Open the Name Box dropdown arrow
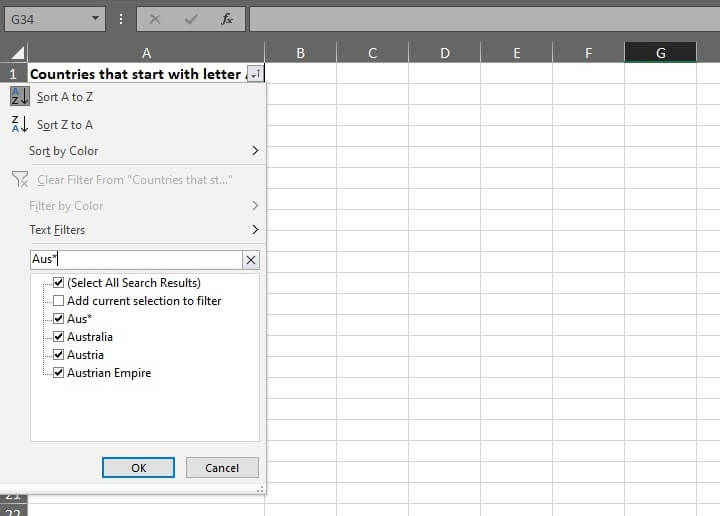This screenshot has height=516, width=720. tap(95, 18)
